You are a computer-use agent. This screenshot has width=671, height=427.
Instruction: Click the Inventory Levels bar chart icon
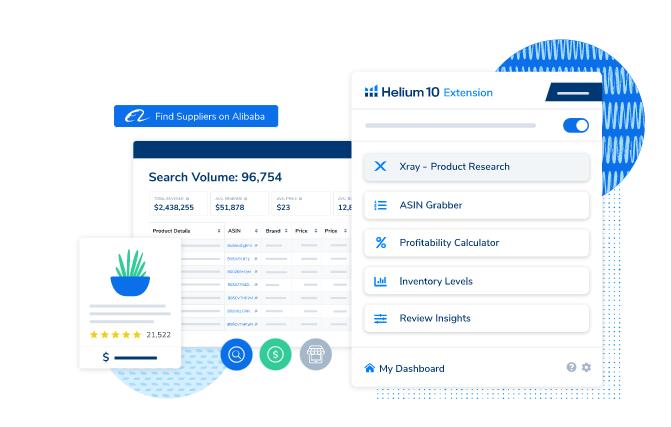(380, 281)
